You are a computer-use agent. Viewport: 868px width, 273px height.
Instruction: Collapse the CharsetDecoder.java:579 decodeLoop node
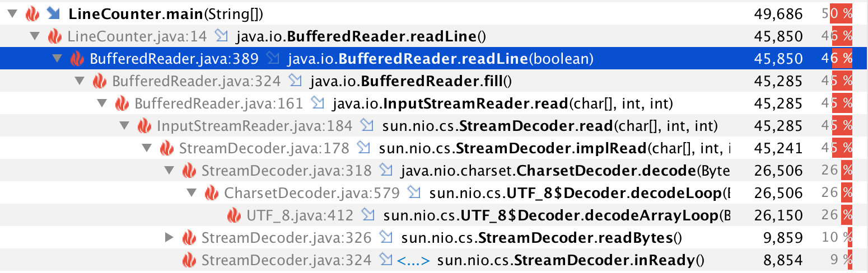tap(192, 193)
